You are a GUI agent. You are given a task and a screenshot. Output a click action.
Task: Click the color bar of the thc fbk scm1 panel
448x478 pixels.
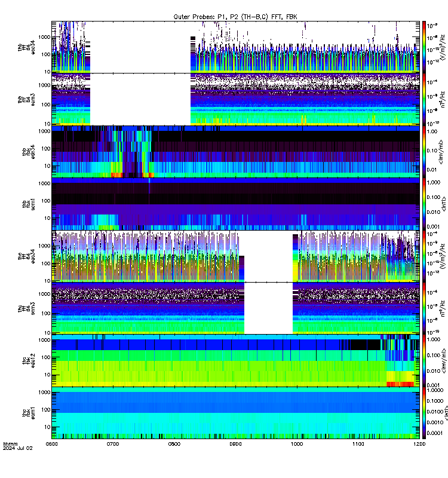424,413
